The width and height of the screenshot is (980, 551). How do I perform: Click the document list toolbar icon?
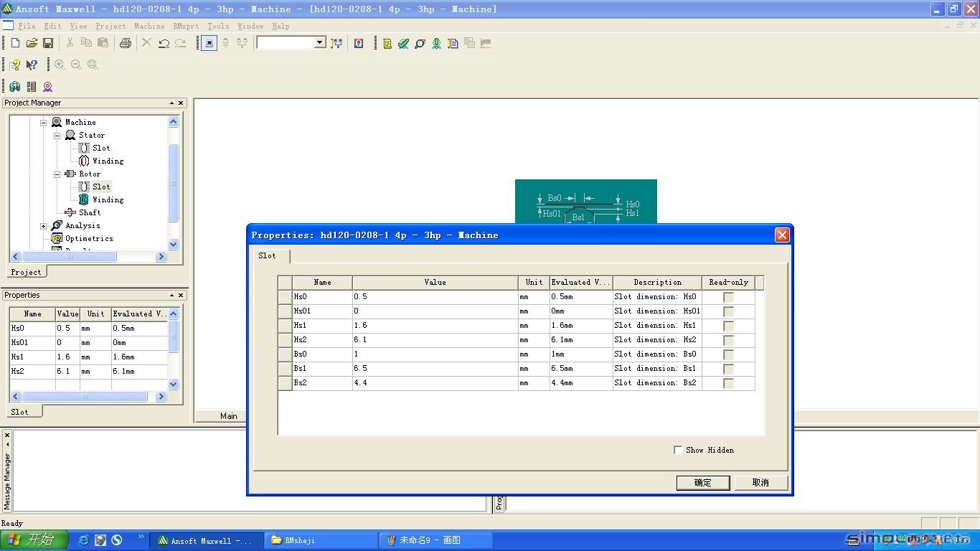pyautogui.click(x=453, y=43)
